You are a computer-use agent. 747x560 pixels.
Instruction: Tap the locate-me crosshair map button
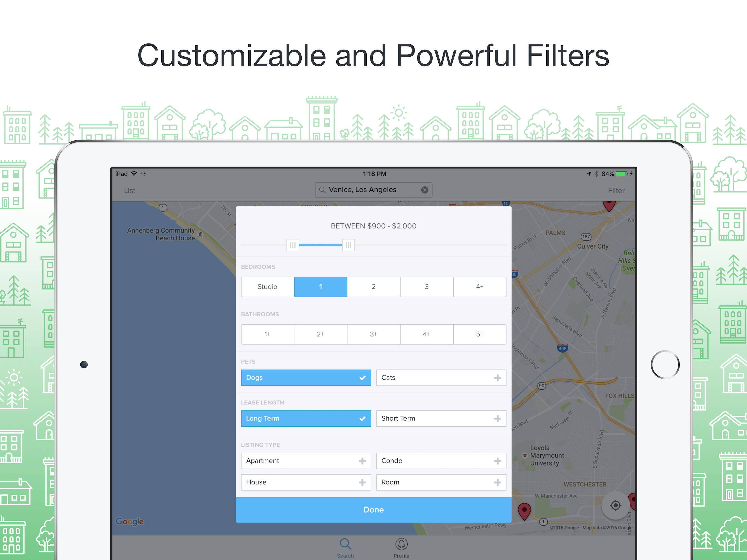(x=616, y=505)
